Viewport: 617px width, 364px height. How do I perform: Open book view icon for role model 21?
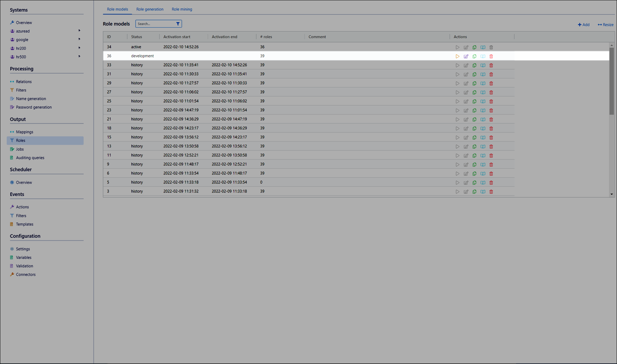click(483, 119)
